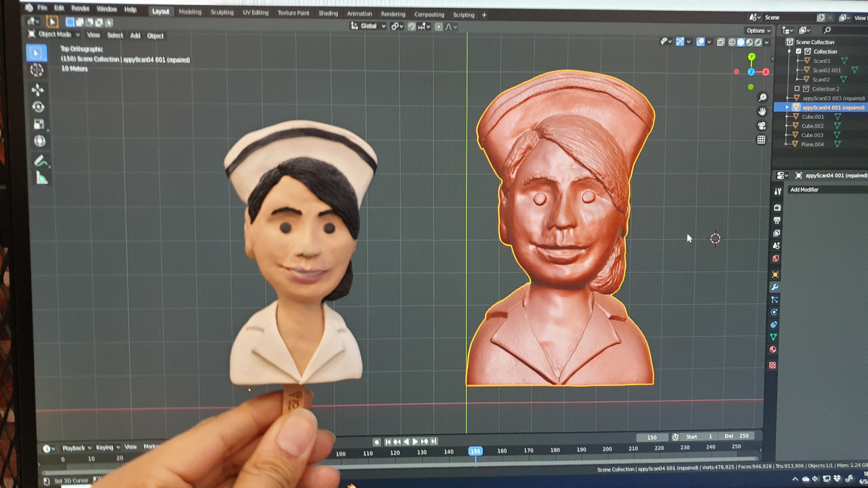The height and width of the screenshot is (488, 868).
Task: Click the current frame 150 field
Action: pyautogui.click(x=652, y=437)
